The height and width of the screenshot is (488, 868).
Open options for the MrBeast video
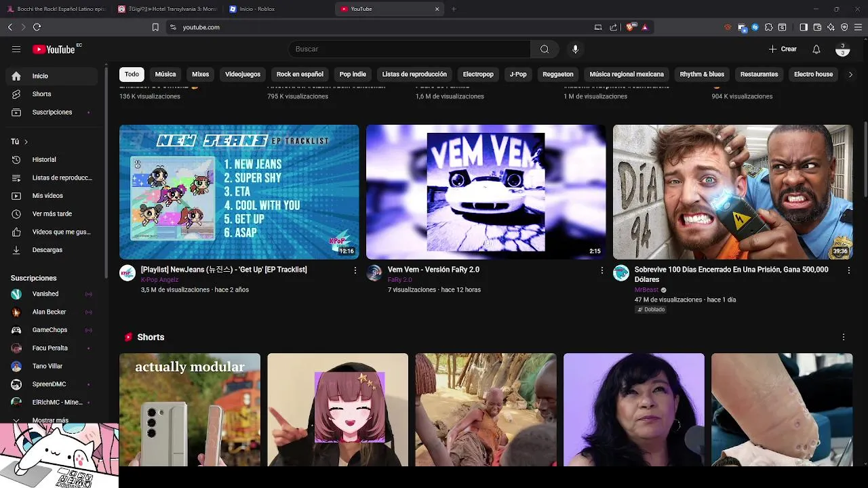coord(848,270)
